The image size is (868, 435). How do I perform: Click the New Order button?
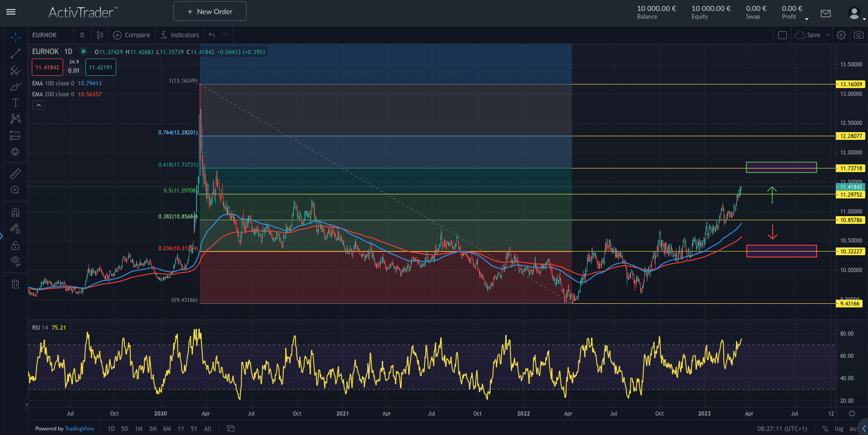click(x=210, y=11)
